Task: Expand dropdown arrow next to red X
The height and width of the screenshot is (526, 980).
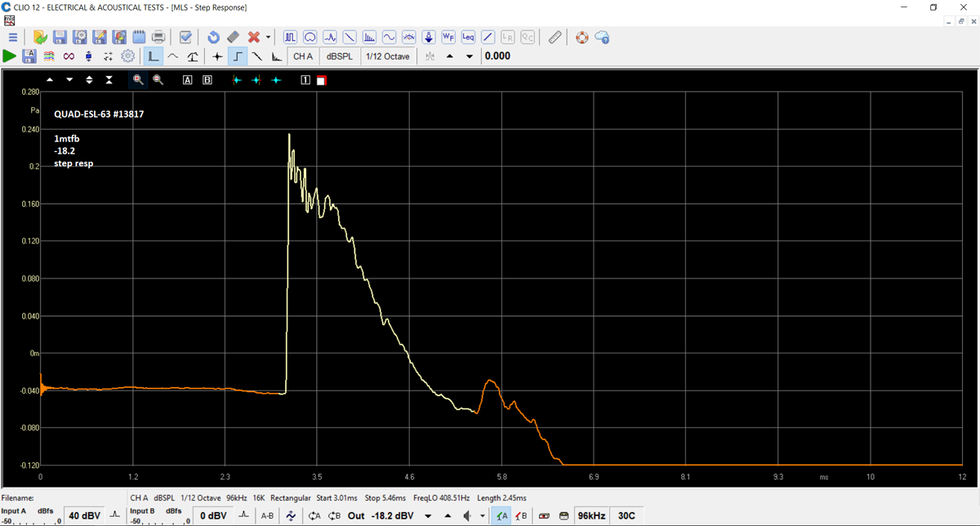Action: coord(269,38)
